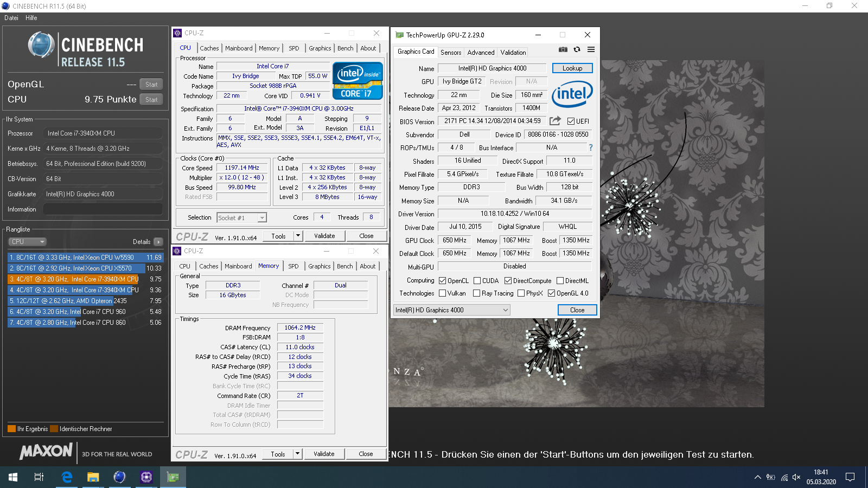This screenshot has width=868, height=488.
Task: Select the Xeon W5590 ranking bar
Action: [x=86, y=258]
